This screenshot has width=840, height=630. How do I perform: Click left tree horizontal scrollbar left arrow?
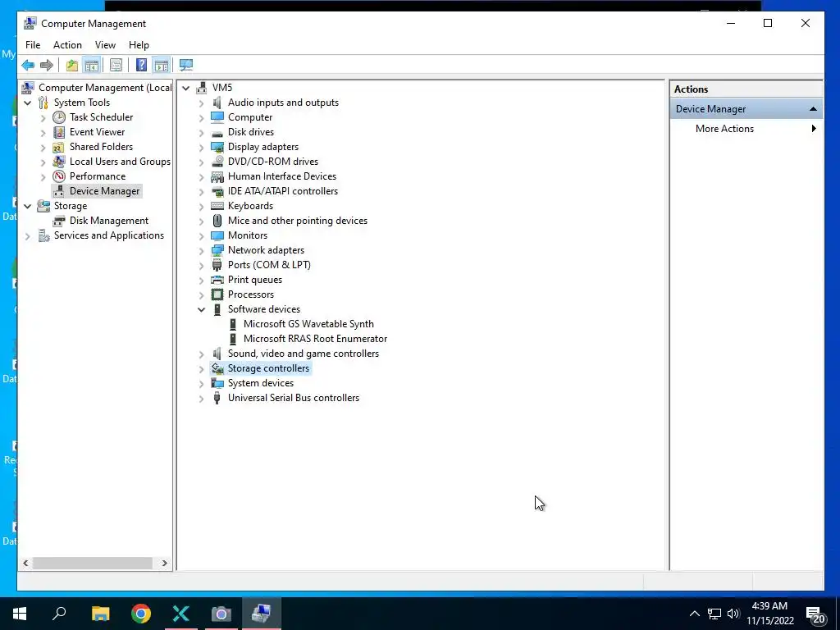pyautogui.click(x=25, y=563)
